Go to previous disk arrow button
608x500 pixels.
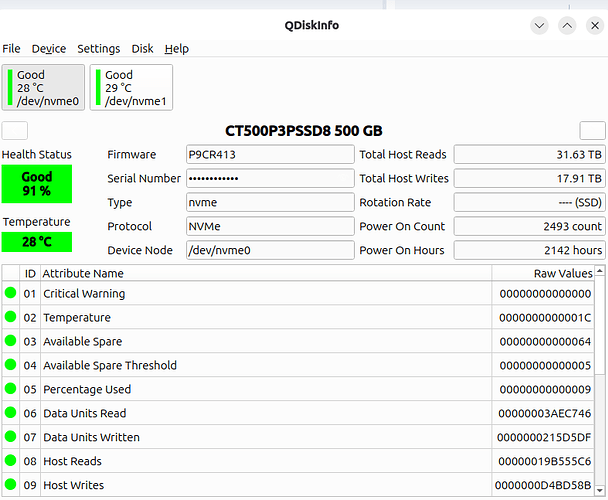coord(15,130)
